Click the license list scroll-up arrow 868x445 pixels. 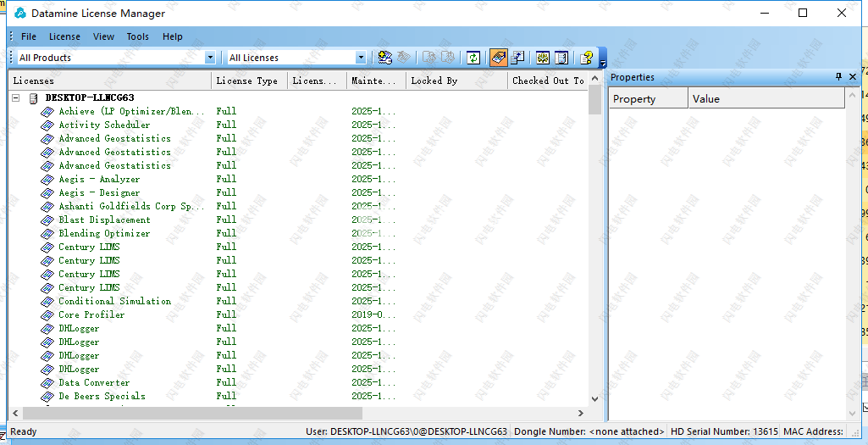tap(595, 78)
